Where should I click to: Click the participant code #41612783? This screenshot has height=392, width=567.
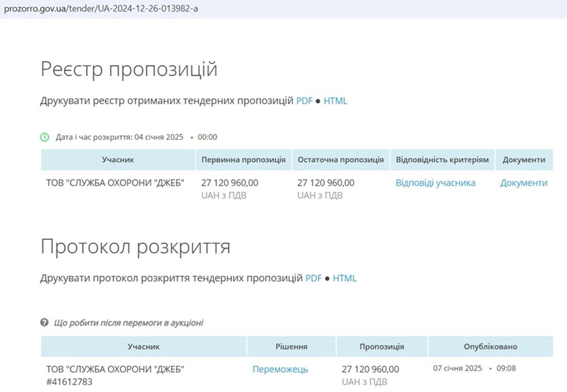pos(69,382)
